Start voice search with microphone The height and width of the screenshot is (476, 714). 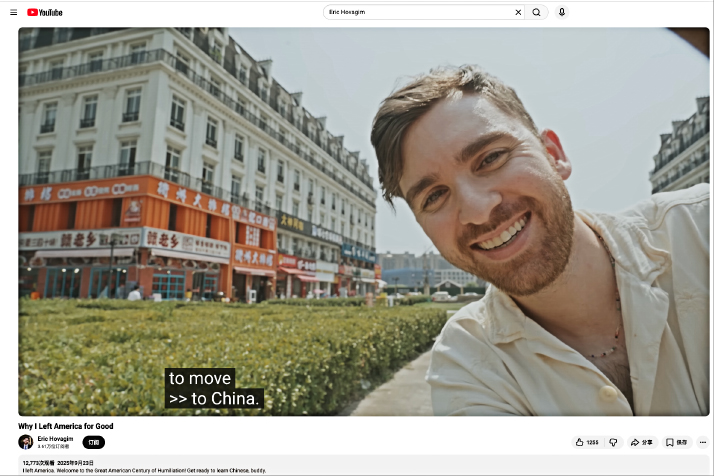tap(562, 12)
